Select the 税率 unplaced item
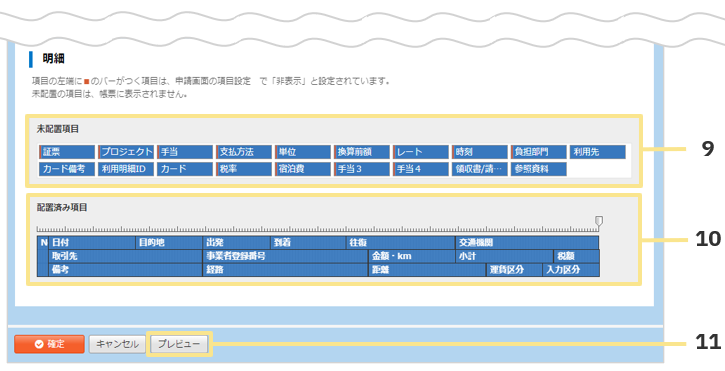This screenshot has width=725, height=371. tap(244, 169)
